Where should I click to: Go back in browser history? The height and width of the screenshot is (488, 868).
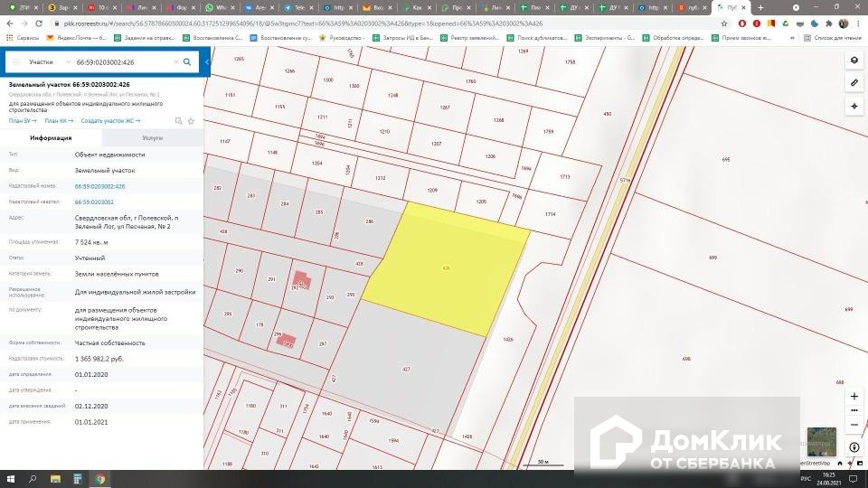click(10, 23)
